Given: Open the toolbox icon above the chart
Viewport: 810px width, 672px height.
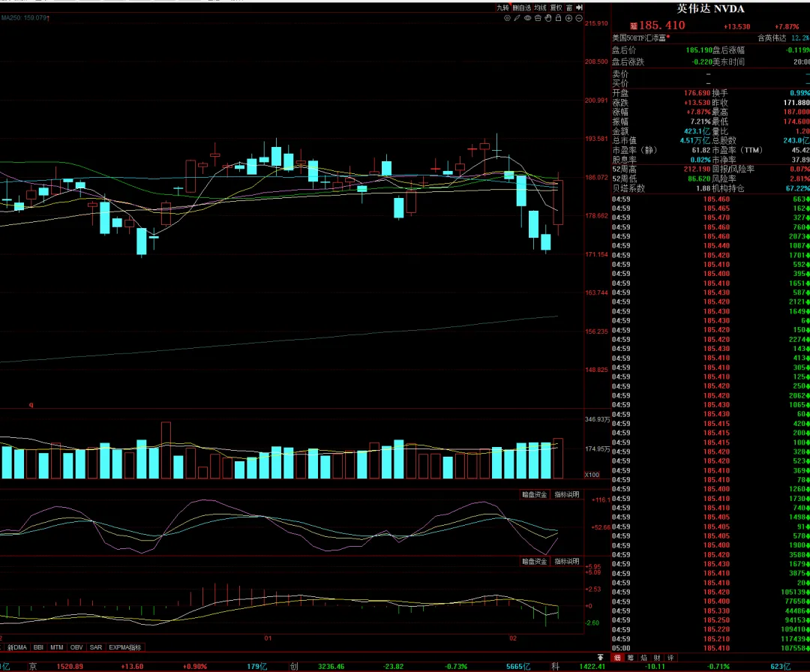Looking at the screenshot, I should pos(538,18).
